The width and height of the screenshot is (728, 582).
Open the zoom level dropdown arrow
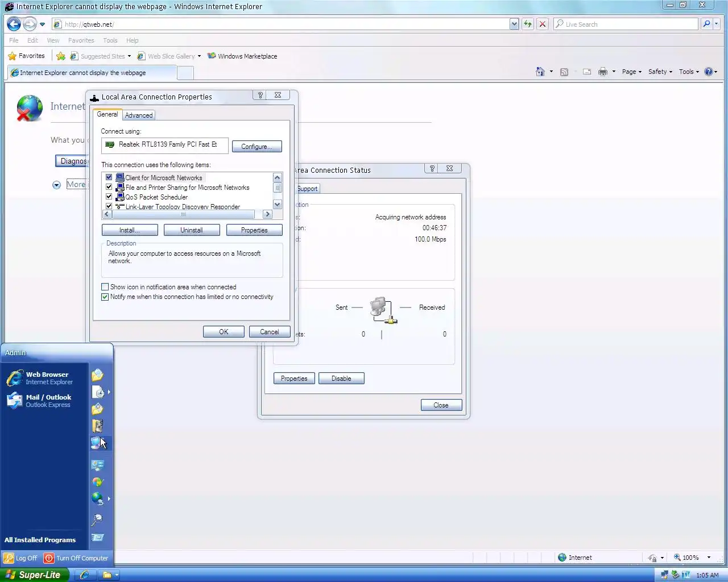click(709, 558)
